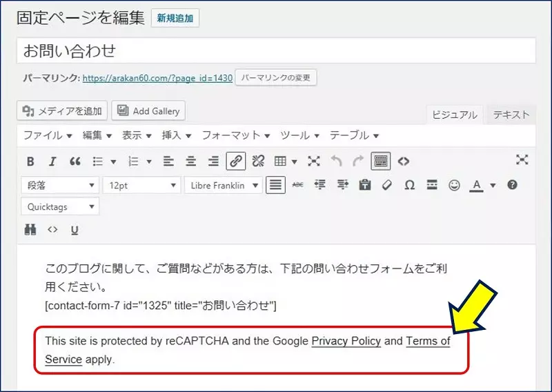The image size is (552, 392).
Task: Open the arakan60.com permalink
Action: pyautogui.click(x=157, y=78)
